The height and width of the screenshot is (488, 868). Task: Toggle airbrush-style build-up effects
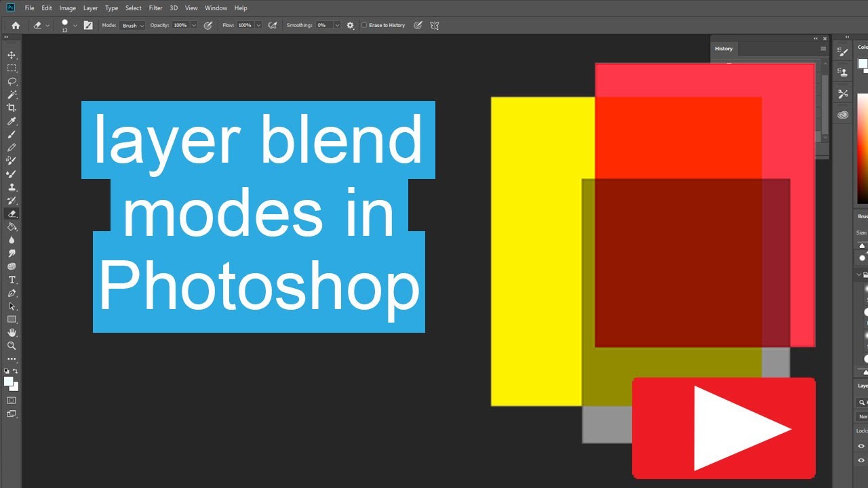(273, 25)
